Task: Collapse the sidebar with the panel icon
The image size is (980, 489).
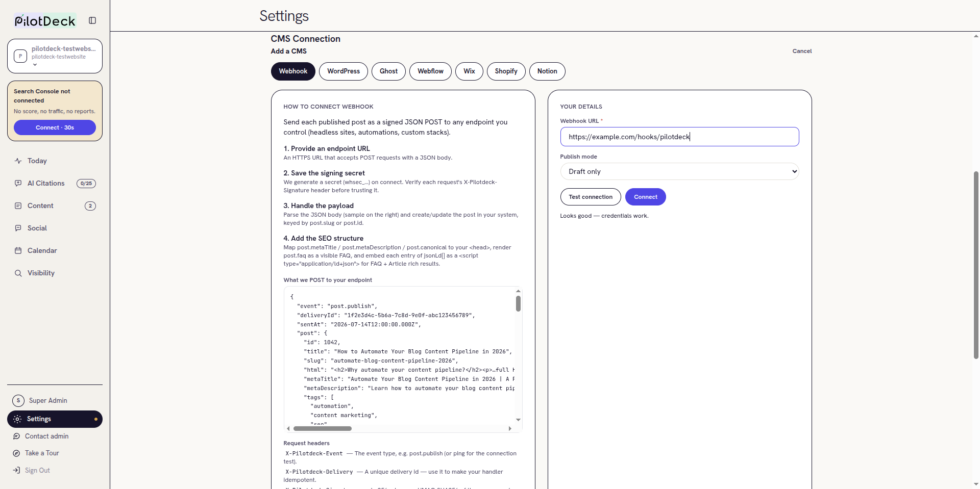Action: tap(92, 20)
